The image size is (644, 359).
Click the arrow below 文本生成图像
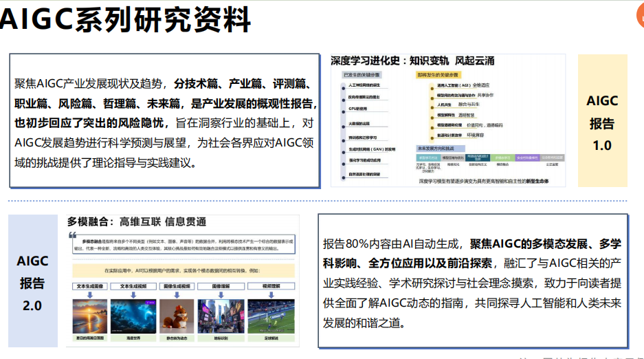coord(90,295)
